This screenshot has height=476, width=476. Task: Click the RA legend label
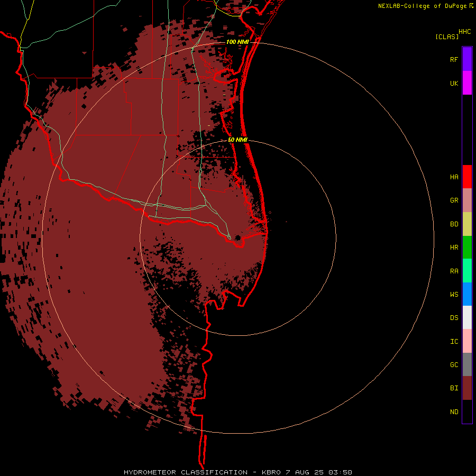(x=454, y=271)
